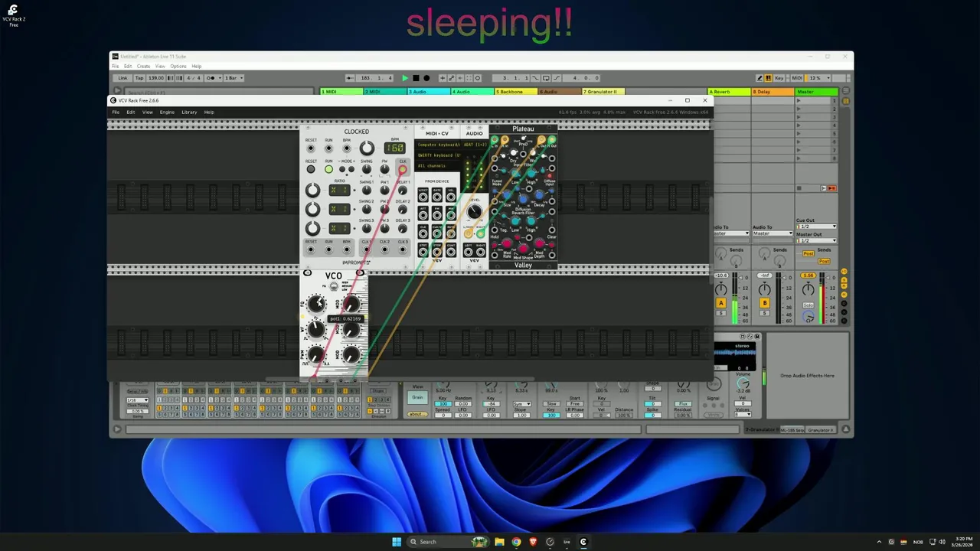This screenshot has width=980, height=551.
Task: Click the VCO top-left frequency knob
Action: pyautogui.click(x=315, y=303)
